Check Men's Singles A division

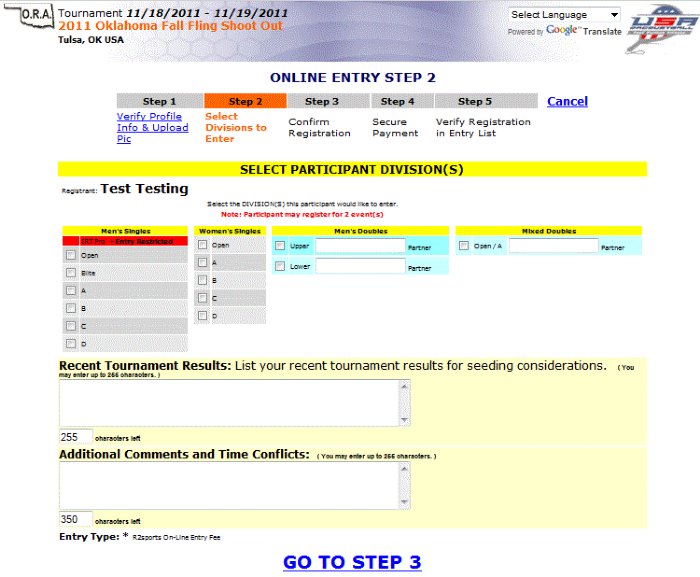click(71, 290)
